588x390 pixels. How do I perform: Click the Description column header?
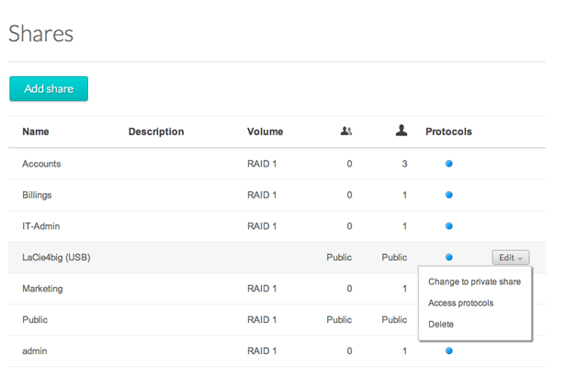click(156, 132)
